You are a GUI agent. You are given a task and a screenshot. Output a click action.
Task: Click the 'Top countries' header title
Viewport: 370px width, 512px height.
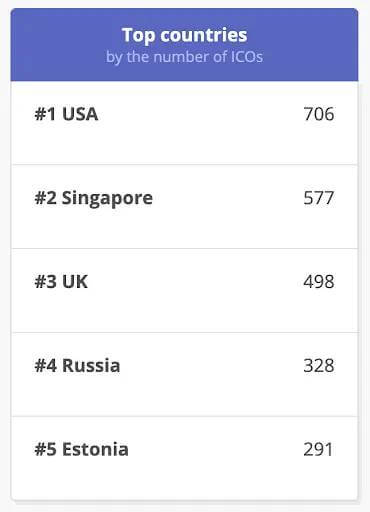point(184,36)
